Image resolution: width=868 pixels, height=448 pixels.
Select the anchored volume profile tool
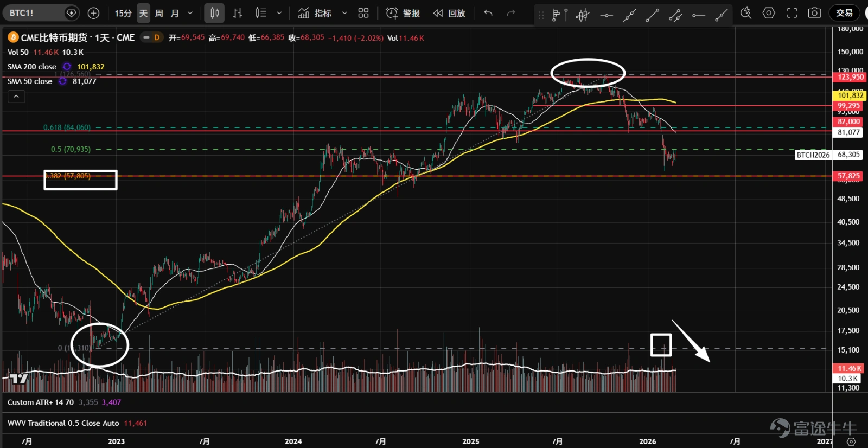(556, 15)
